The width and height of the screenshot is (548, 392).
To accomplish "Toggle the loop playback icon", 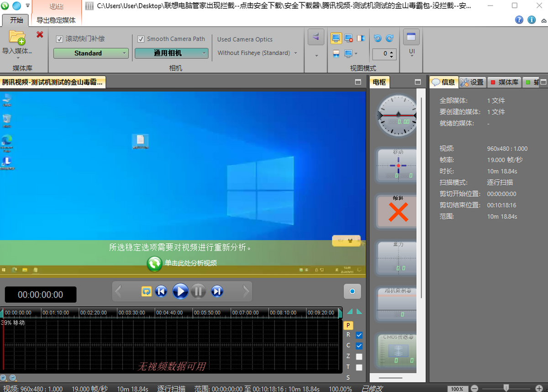I will pyautogui.click(x=147, y=291).
